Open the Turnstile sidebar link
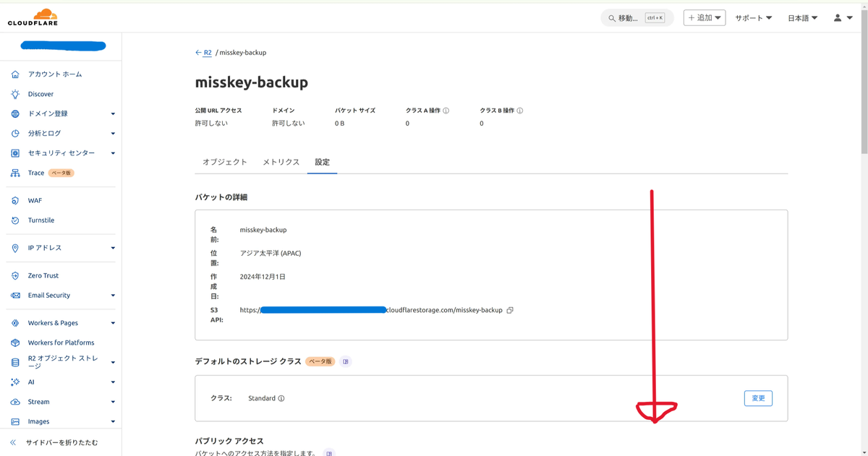868x456 pixels. point(41,220)
